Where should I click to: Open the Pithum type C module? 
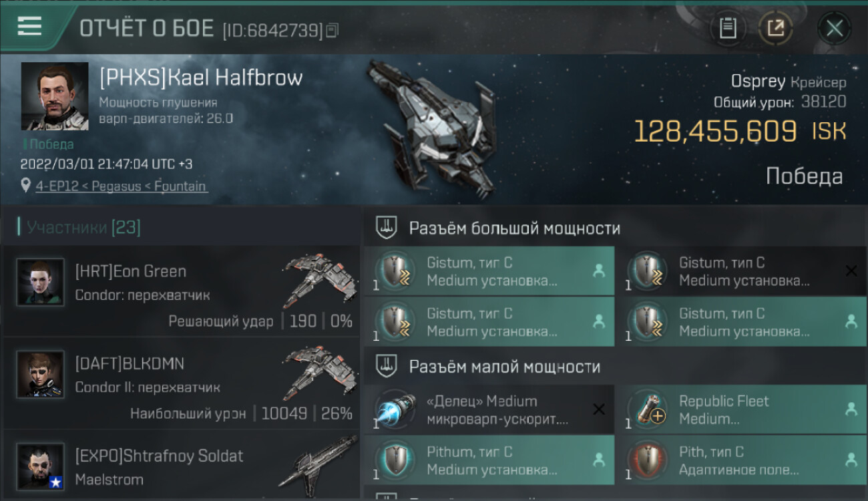[489, 460]
